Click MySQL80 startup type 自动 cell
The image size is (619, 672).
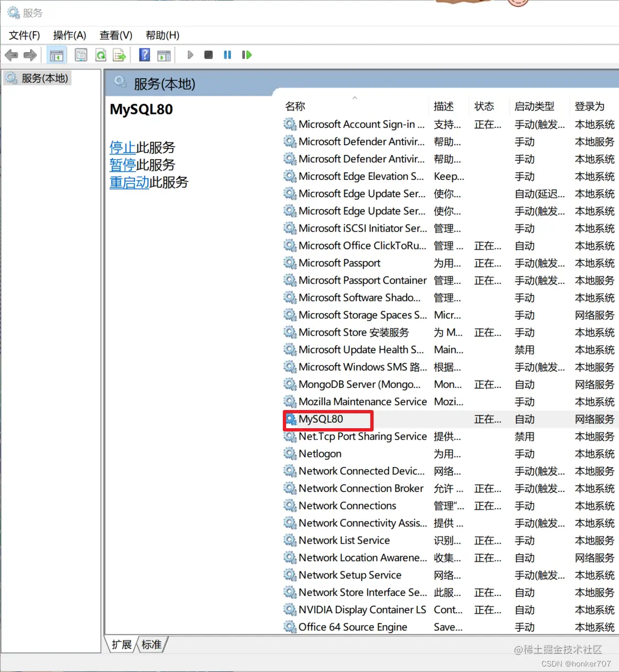524,419
